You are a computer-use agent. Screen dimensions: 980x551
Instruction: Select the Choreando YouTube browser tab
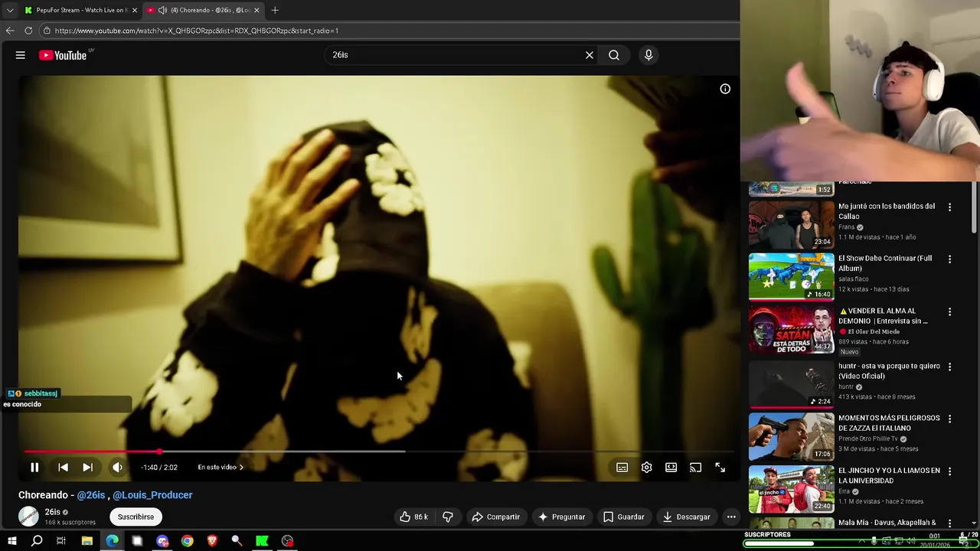[x=203, y=10]
